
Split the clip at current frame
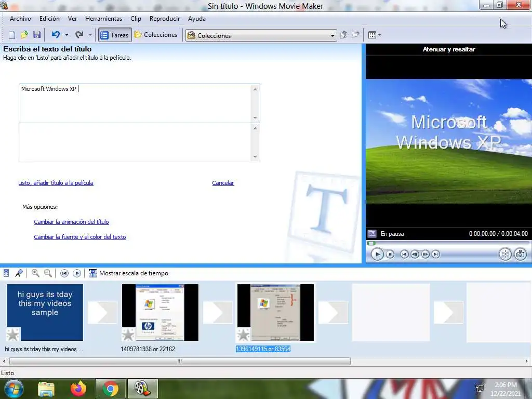[505, 254]
